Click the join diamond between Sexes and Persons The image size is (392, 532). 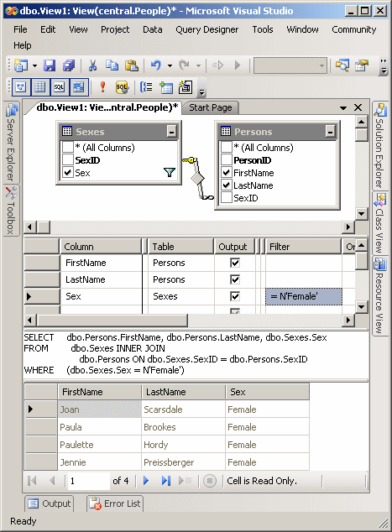197,178
